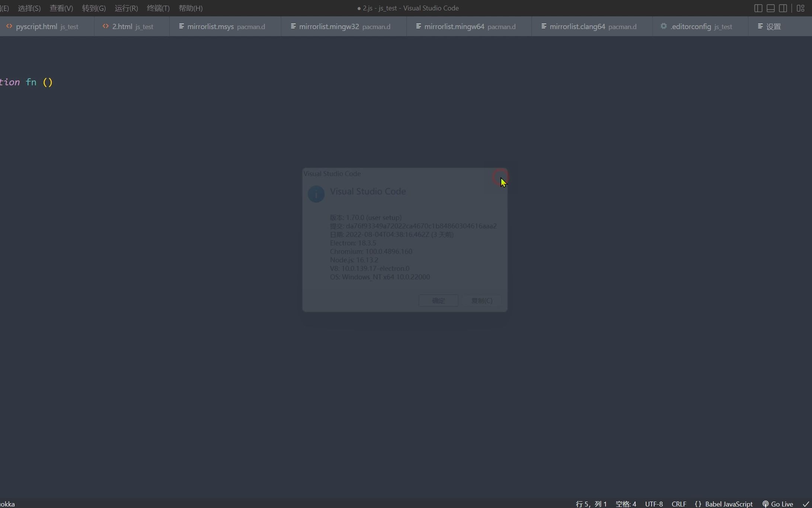This screenshot has width=812, height=508.
Task: Switch to mirrorlist.mingw64 tab
Action: coord(469,26)
